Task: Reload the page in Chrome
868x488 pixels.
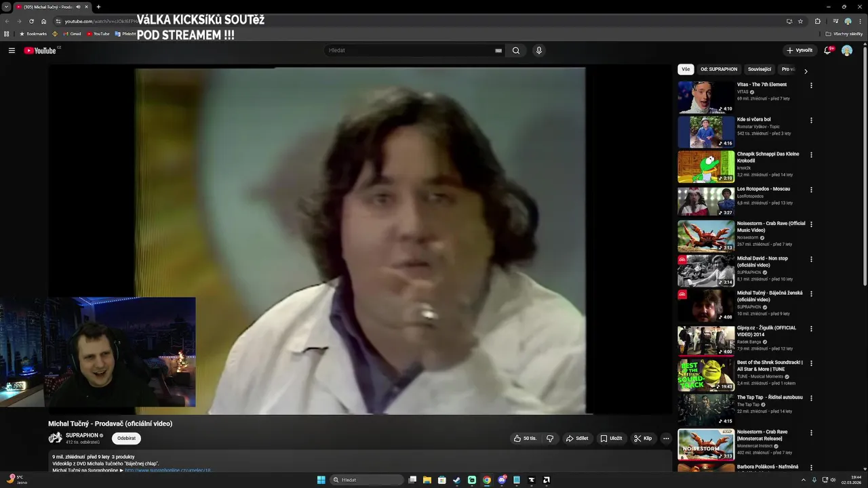Action: click(x=31, y=21)
